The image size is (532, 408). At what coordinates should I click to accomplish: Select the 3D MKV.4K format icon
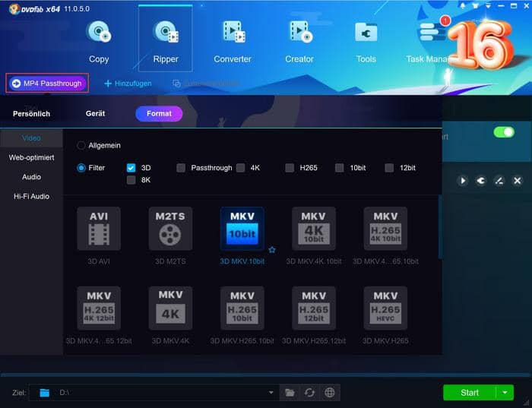click(170, 308)
